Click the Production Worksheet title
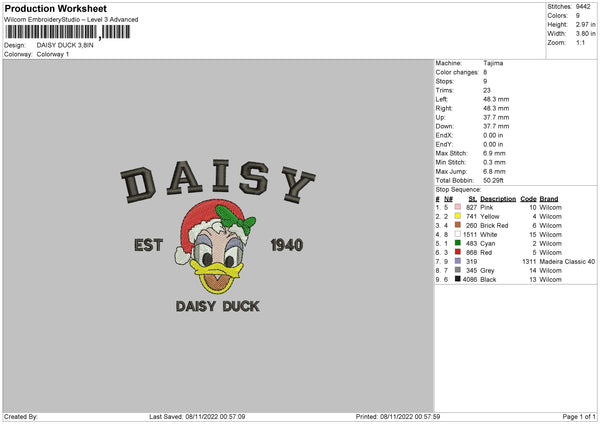600x424 pixels. coord(55,8)
